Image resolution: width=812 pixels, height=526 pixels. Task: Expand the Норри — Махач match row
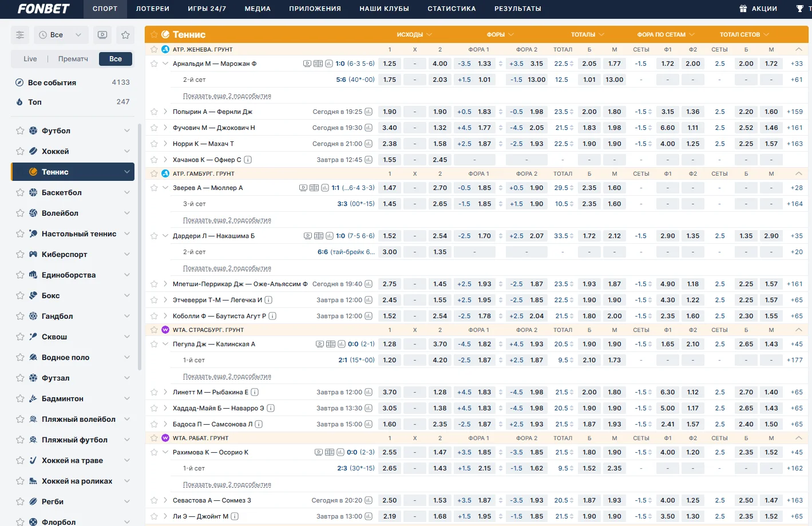[x=165, y=144]
